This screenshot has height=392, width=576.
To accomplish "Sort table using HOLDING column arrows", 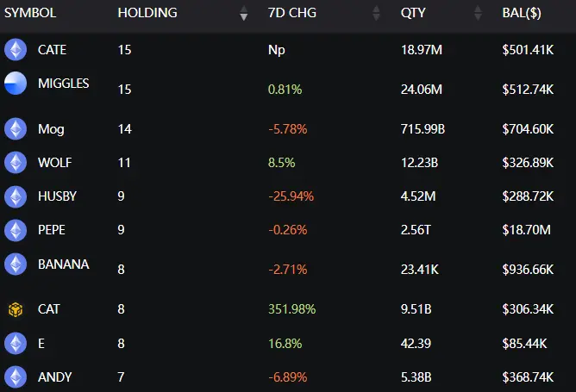I will [244, 13].
